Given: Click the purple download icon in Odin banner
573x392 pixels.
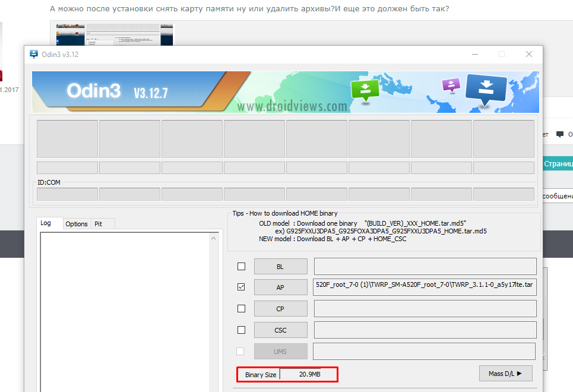Looking at the screenshot, I should pyautogui.click(x=451, y=85).
